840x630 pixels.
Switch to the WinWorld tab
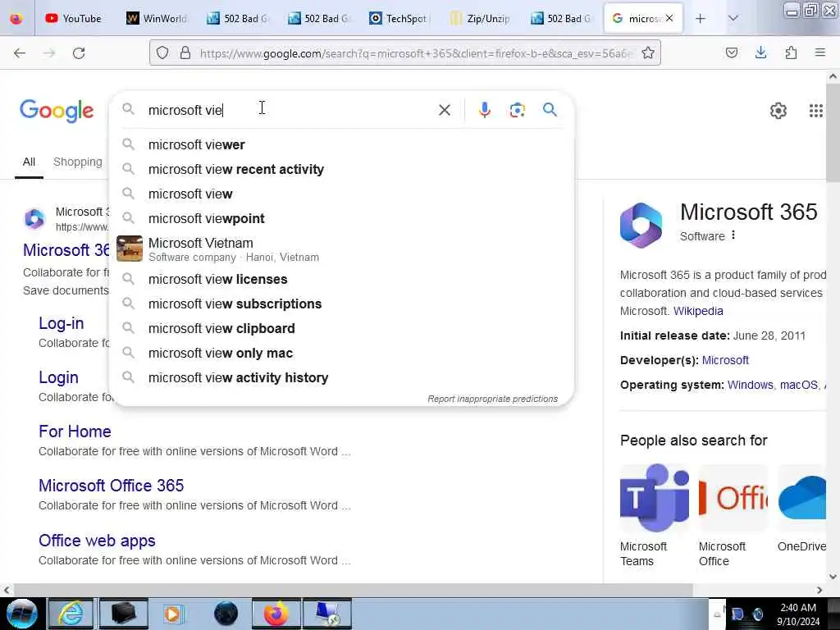[157, 19]
